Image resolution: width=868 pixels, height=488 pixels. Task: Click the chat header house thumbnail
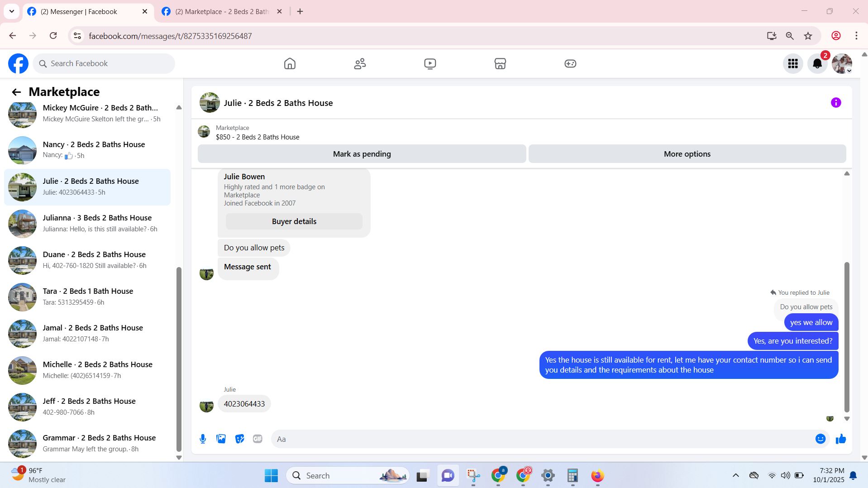click(x=210, y=103)
